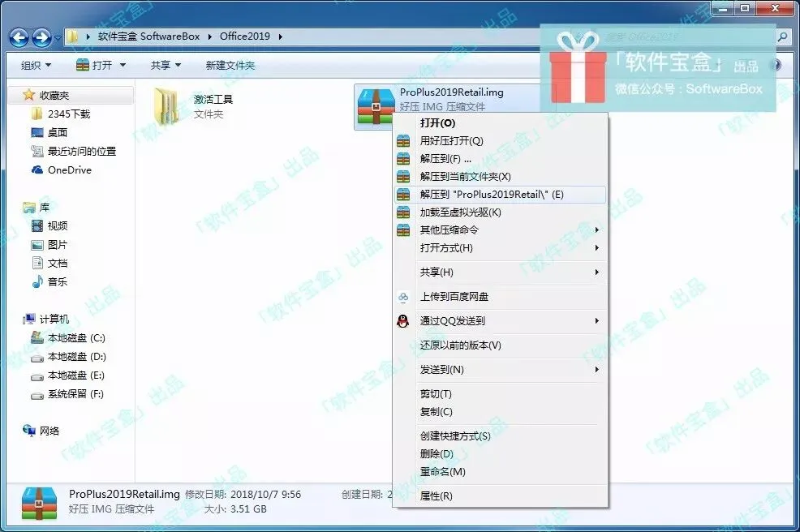
Task: Open the 打开 toolbar dropdown arrow
Action: [123, 66]
